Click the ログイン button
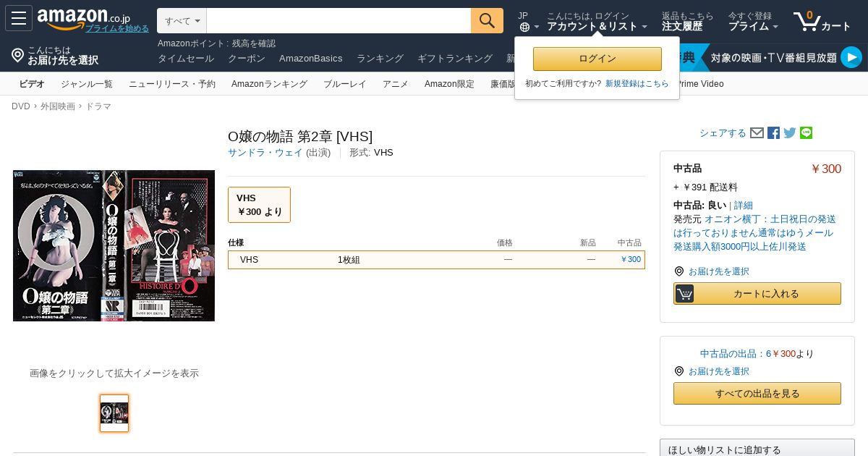Screen dimensions: 868x456 597,59
